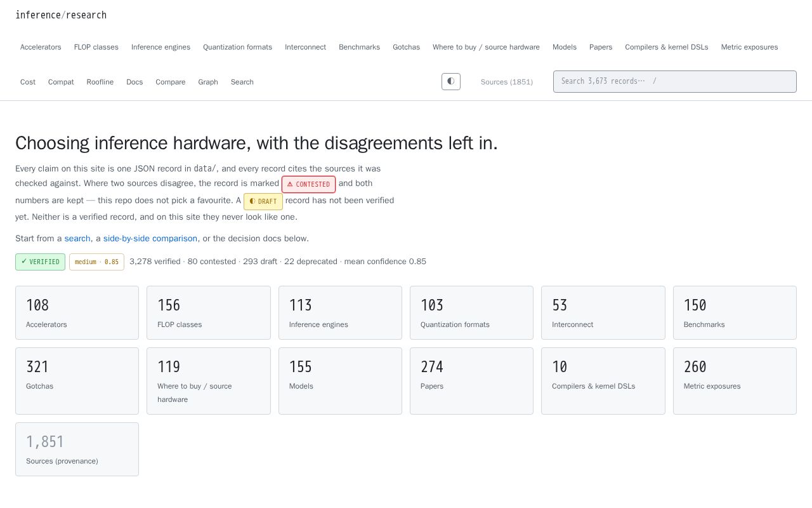Open the 1,851 Sources (provenance) card

click(x=77, y=449)
